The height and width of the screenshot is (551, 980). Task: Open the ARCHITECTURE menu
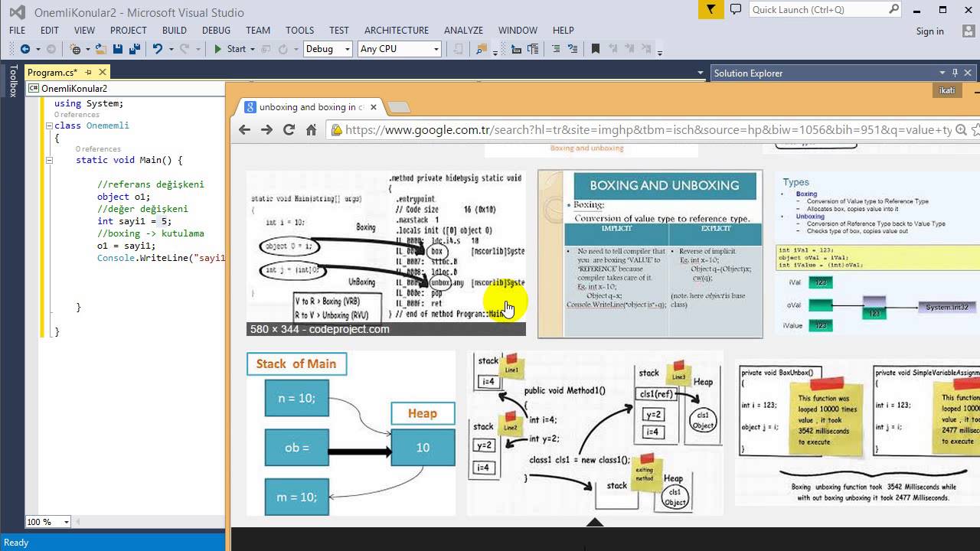click(397, 30)
